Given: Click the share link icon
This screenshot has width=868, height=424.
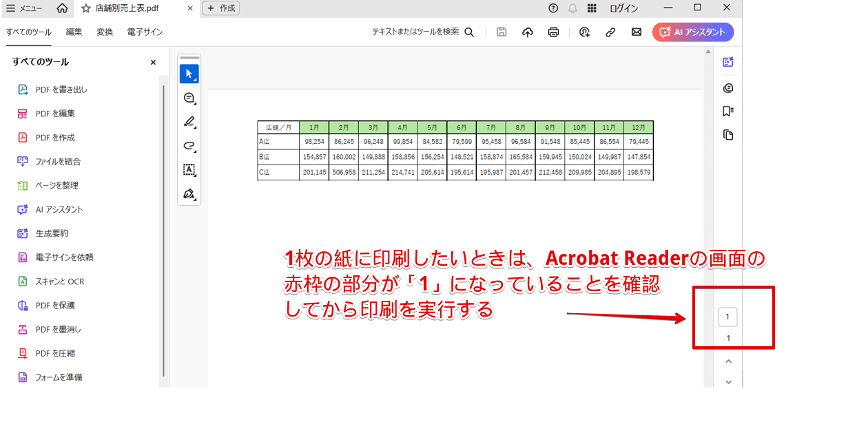Looking at the screenshot, I should (610, 32).
